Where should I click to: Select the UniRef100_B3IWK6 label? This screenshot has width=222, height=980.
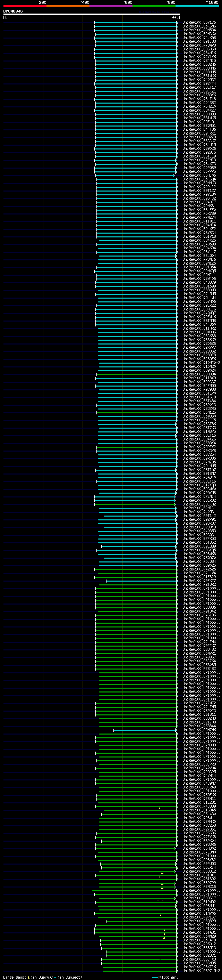tap(199, 76)
